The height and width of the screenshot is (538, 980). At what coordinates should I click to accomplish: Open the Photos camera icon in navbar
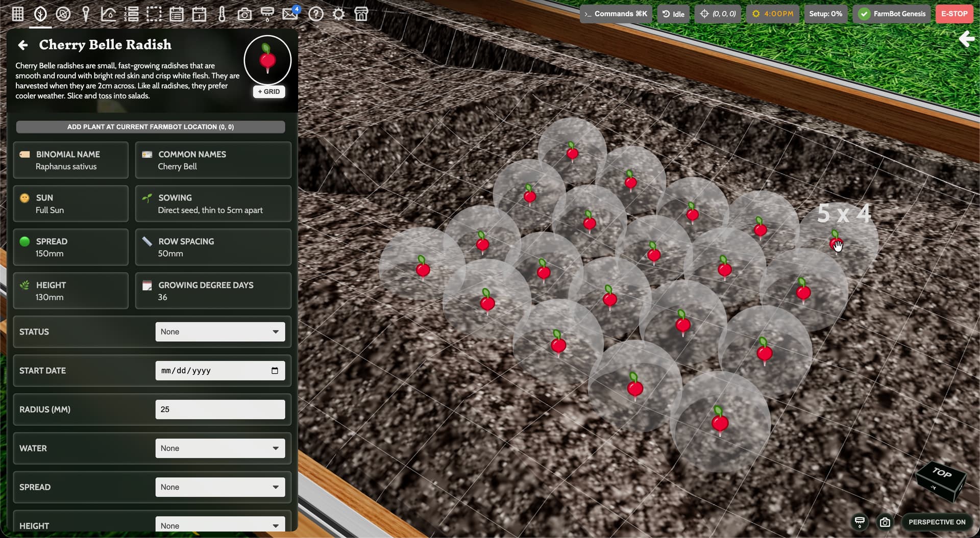coord(244,14)
